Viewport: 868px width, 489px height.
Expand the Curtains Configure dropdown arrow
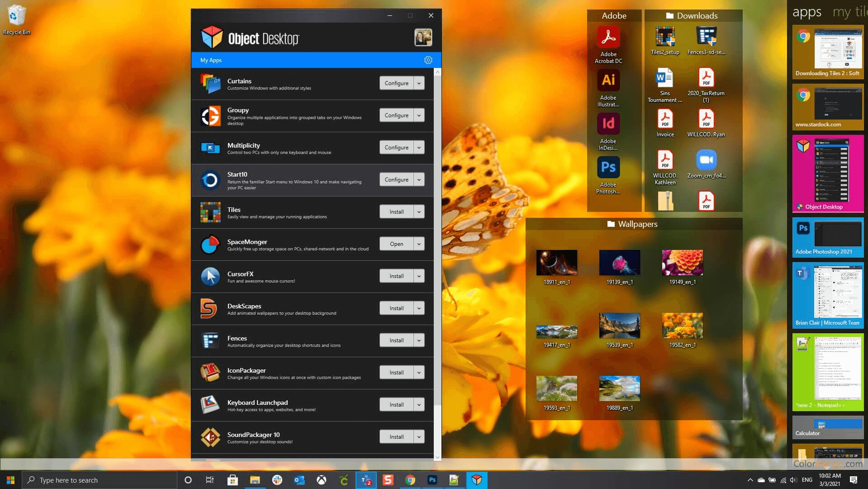(419, 83)
